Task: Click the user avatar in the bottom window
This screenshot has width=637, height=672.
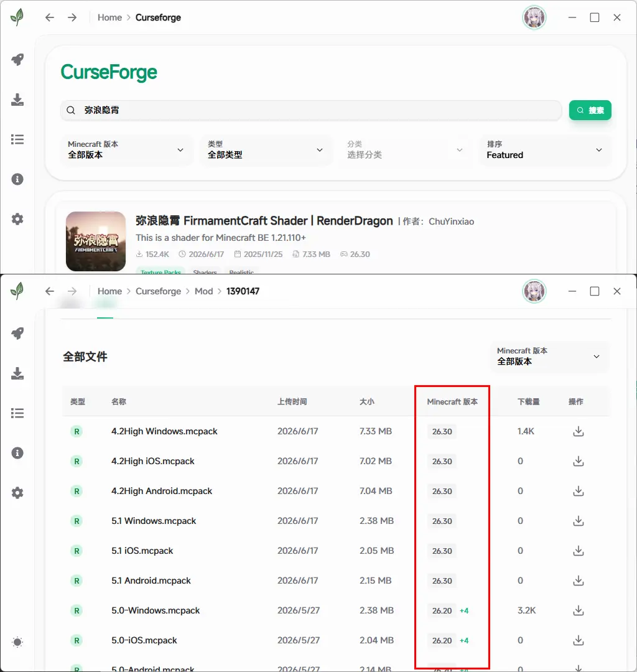Action: [534, 291]
